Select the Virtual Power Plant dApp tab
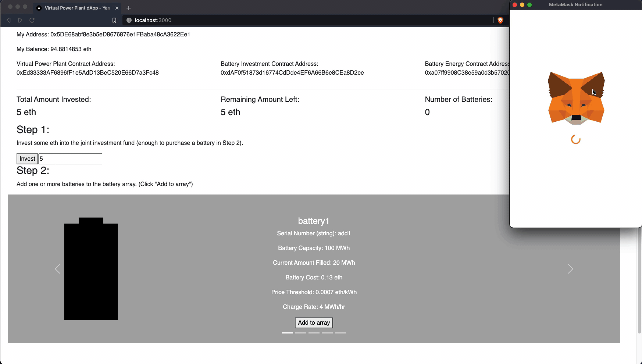 pyautogui.click(x=77, y=8)
